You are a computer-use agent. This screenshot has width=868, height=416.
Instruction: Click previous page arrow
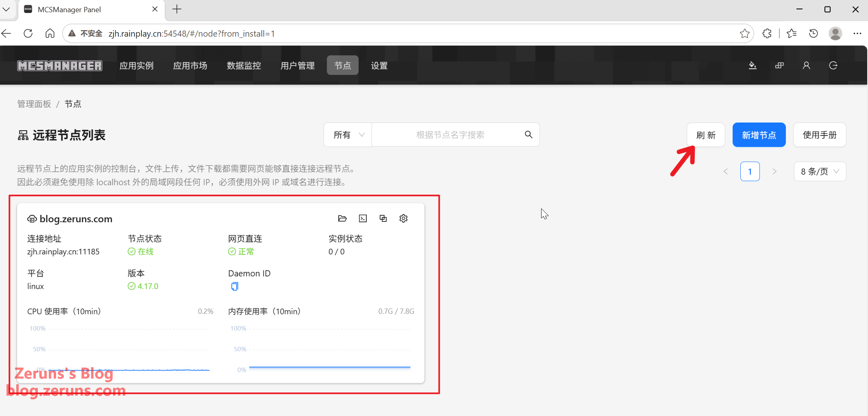[x=726, y=171]
